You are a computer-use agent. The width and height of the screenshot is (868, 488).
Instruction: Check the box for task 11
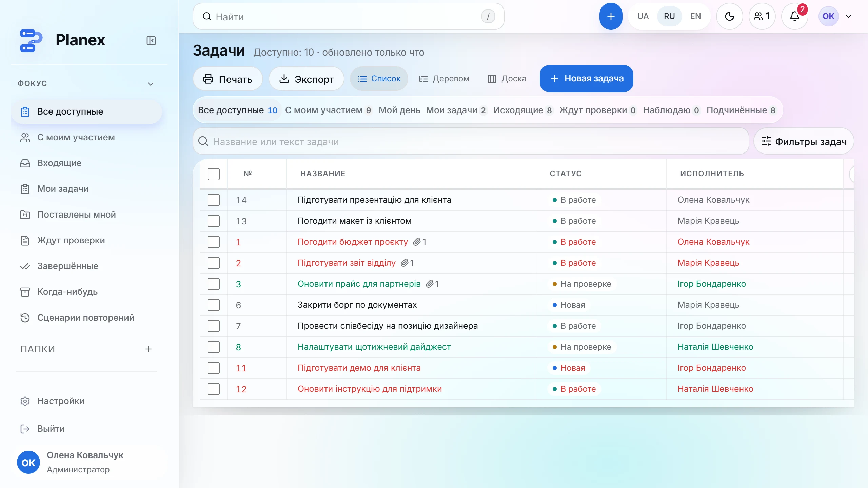coord(214,368)
